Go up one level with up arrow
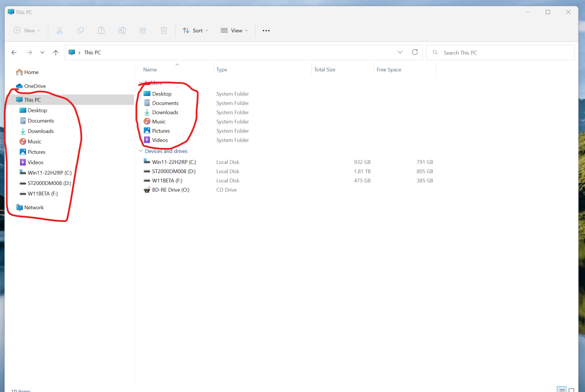Image resolution: width=585 pixels, height=392 pixels. pos(56,53)
